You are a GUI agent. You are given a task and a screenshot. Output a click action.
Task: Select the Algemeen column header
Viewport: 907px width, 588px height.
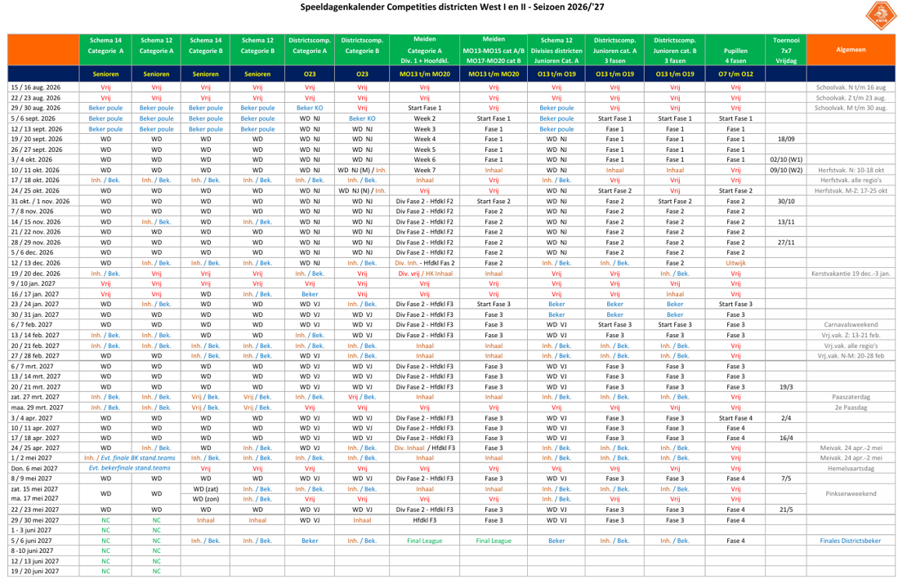point(851,50)
